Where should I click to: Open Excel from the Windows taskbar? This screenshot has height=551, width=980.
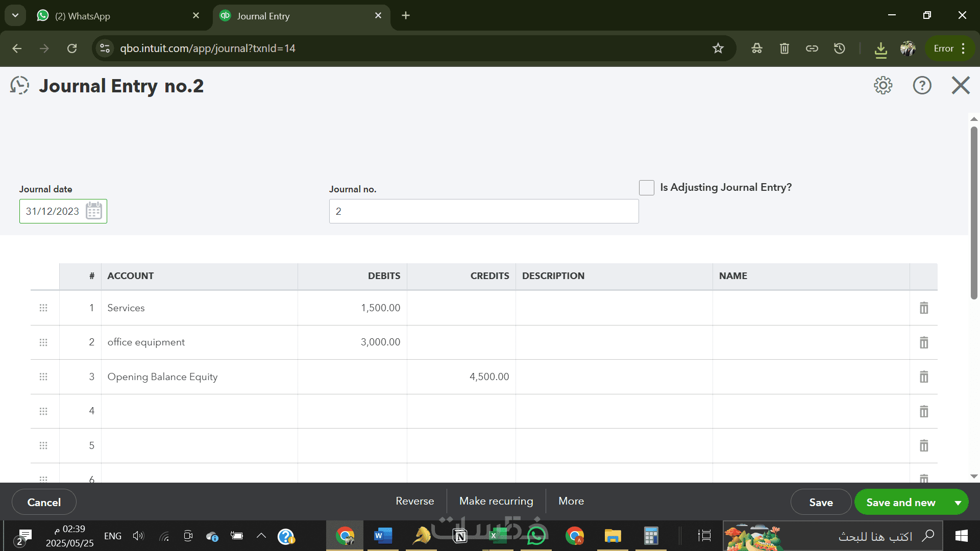coord(497,536)
